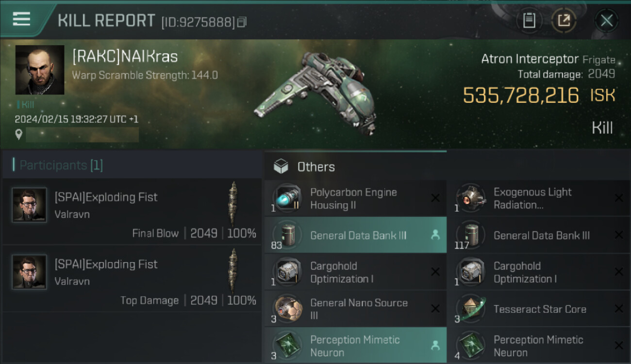Toggle the Perception Mimetic Neuron (3) row
The height and width of the screenshot is (364, 631).
pyautogui.click(x=355, y=346)
